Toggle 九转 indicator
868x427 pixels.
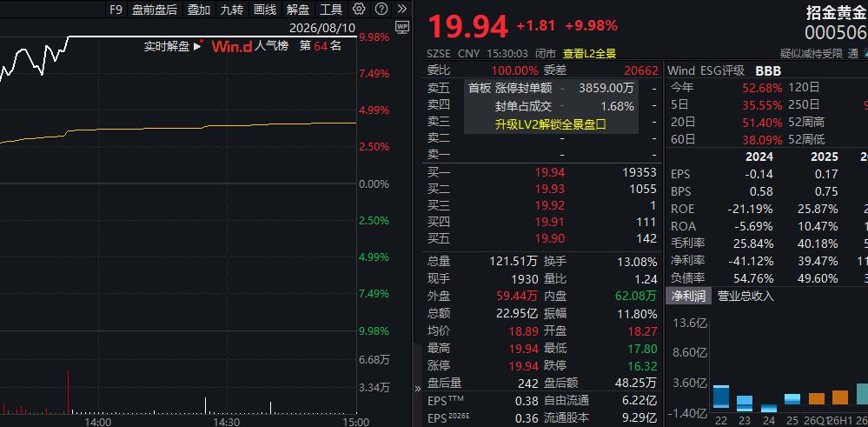[x=231, y=9]
